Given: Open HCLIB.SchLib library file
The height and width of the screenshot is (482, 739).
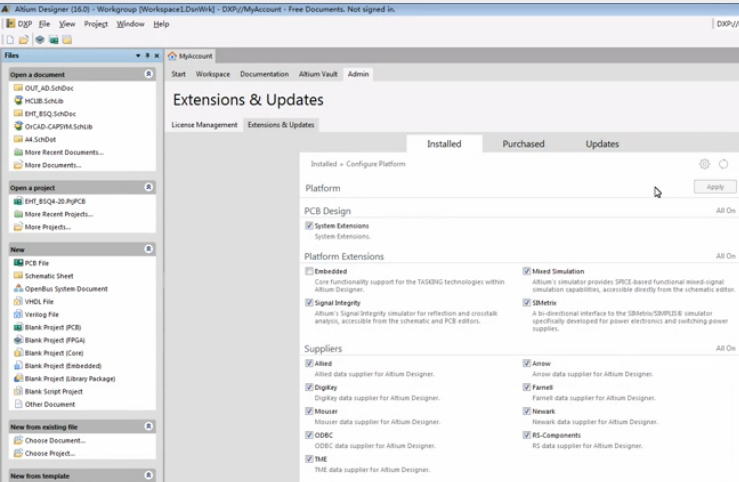Looking at the screenshot, I should [x=44, y=101].
